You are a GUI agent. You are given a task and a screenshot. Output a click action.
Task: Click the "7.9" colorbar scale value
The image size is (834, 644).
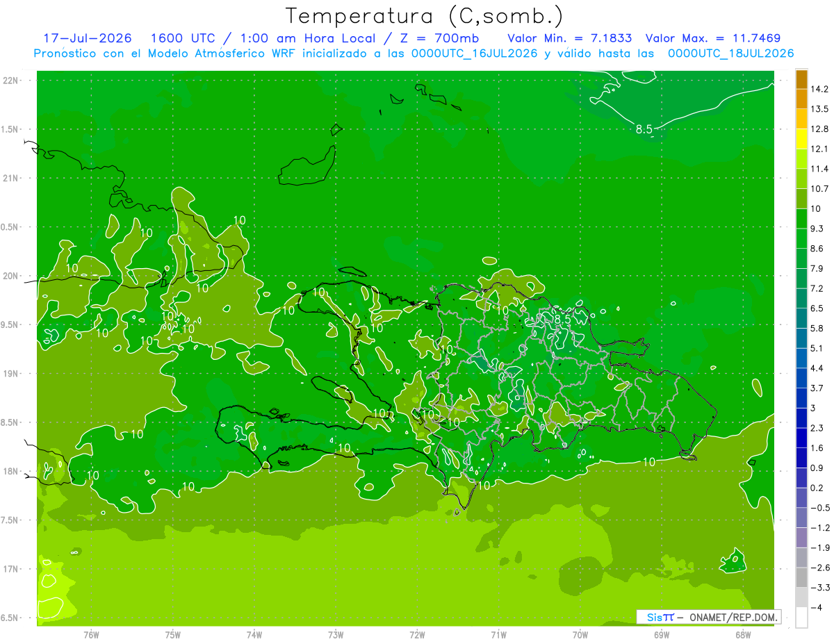click(817, 268)
